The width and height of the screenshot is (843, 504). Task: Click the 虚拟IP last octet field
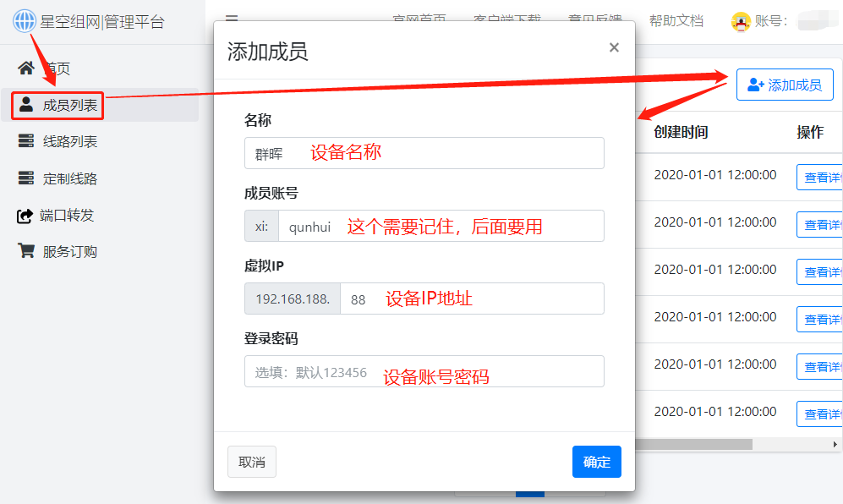click(x=471, y=299)
